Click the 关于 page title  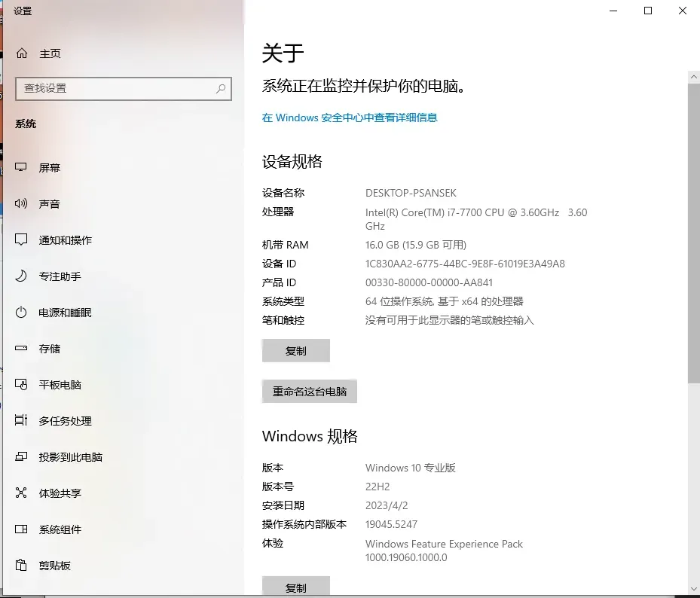coord(283,53)
